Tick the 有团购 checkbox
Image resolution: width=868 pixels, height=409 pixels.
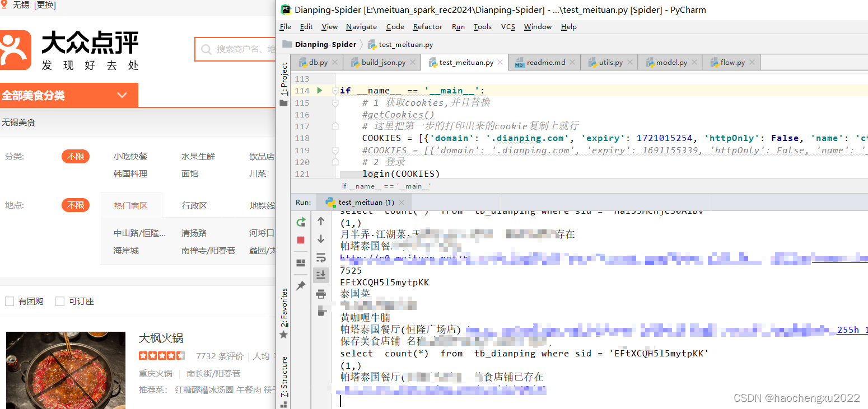point(10,301)
